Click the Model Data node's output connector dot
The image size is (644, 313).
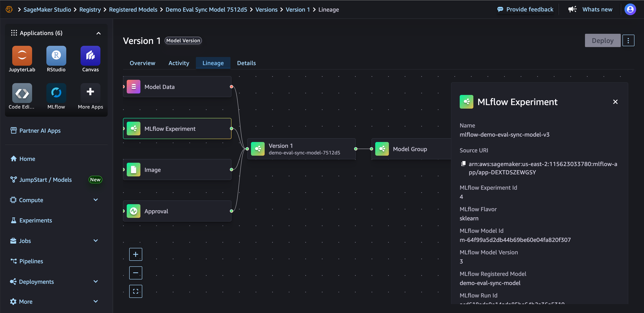(232, 87)
